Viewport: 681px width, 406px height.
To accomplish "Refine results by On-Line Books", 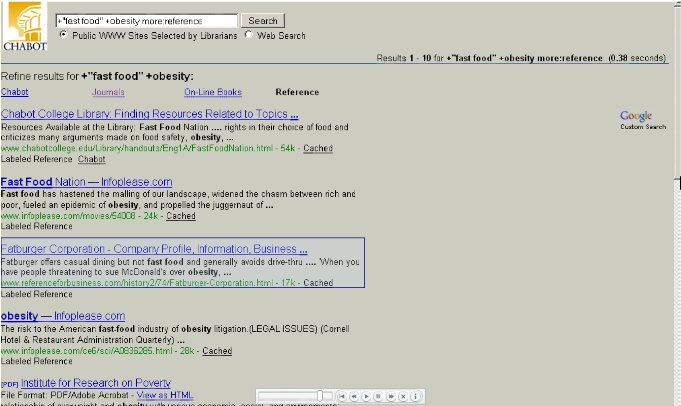I will coord(213,92).
